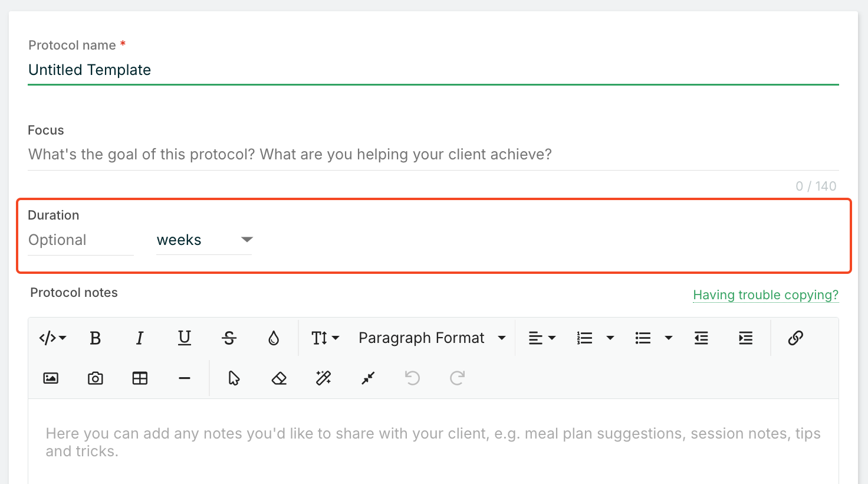Open the text alignment dropdown

542,338
